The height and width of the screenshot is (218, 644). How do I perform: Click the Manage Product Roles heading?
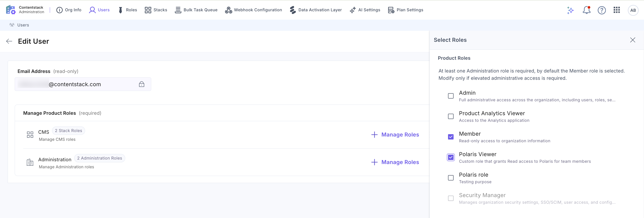coord(49,113)
